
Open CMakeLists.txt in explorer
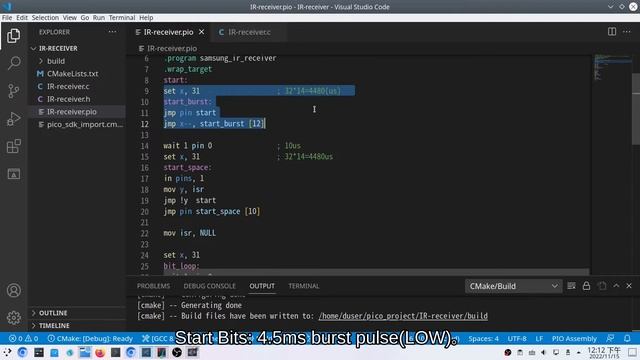click(77, 73)
